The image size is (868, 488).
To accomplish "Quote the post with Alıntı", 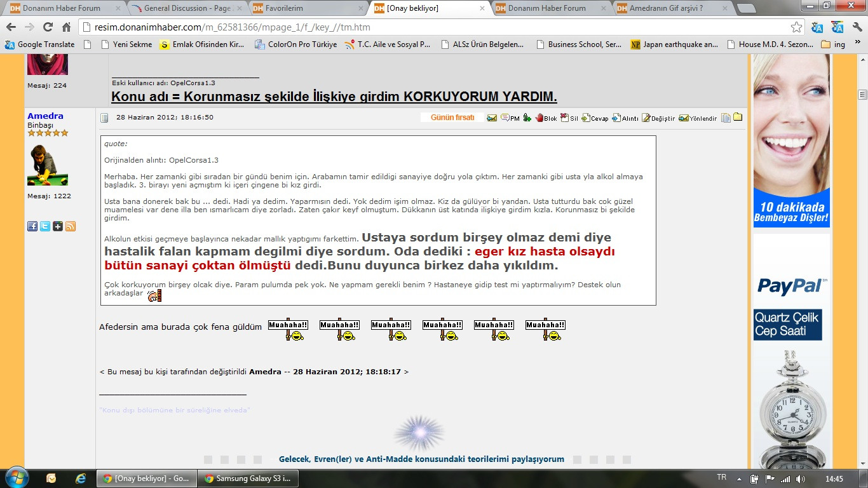I will (625, 118).
